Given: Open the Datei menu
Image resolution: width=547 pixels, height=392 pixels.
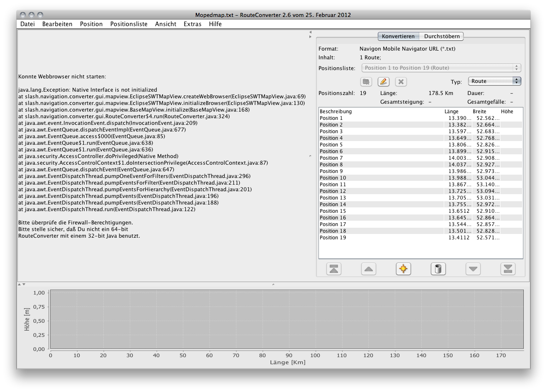Looking at the screenshot, I should (27, 24).
